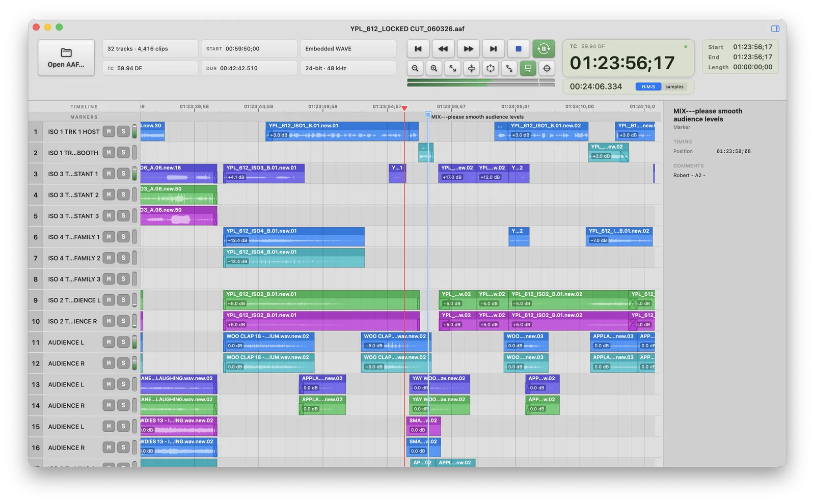Mute track 8 ISO 4 T...FAMILY 3

click(x=108, y=279)
